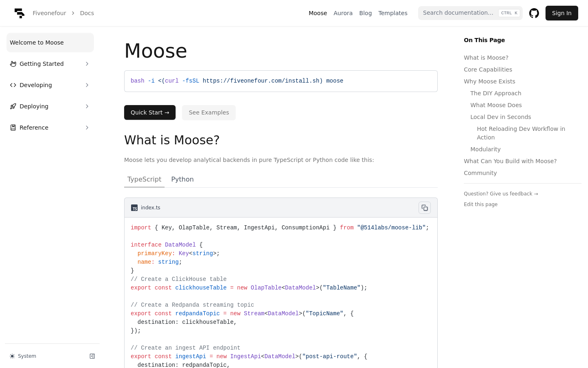Collapse sidebar using the panel icon
588x368 pixels.
click(x=92, y=356)
